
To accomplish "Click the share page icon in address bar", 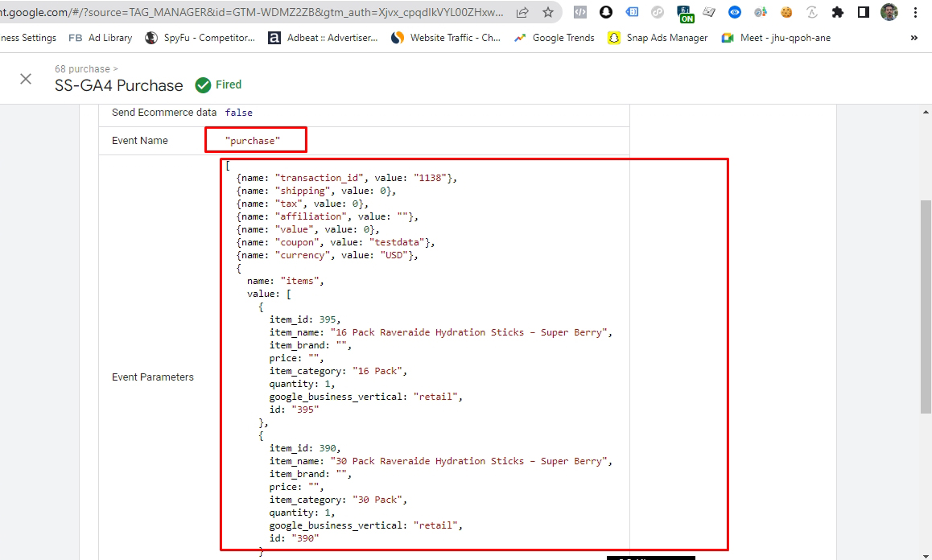I will (x=522, y=12).
